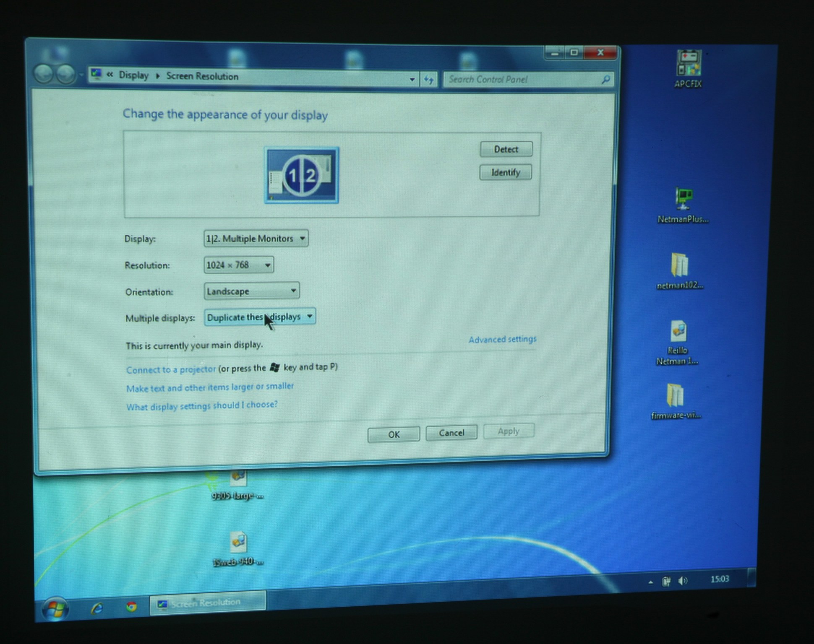Image resolution: width=814 pixels, height=644 pixels.
Task: Close the Screen Resolution window
Action: click(x=601, y=52)
